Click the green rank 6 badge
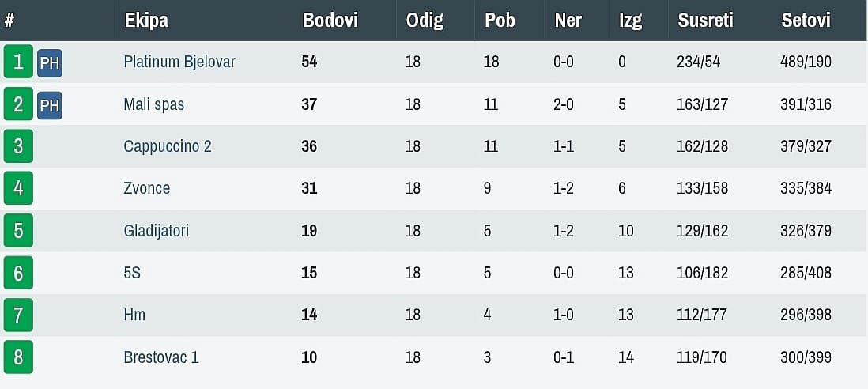This screenshot has width=868, height=389. point(18,273)
